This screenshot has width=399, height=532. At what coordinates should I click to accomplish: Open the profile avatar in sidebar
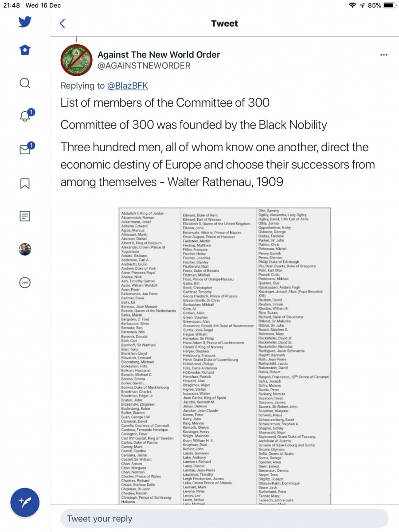coord(25,250)
